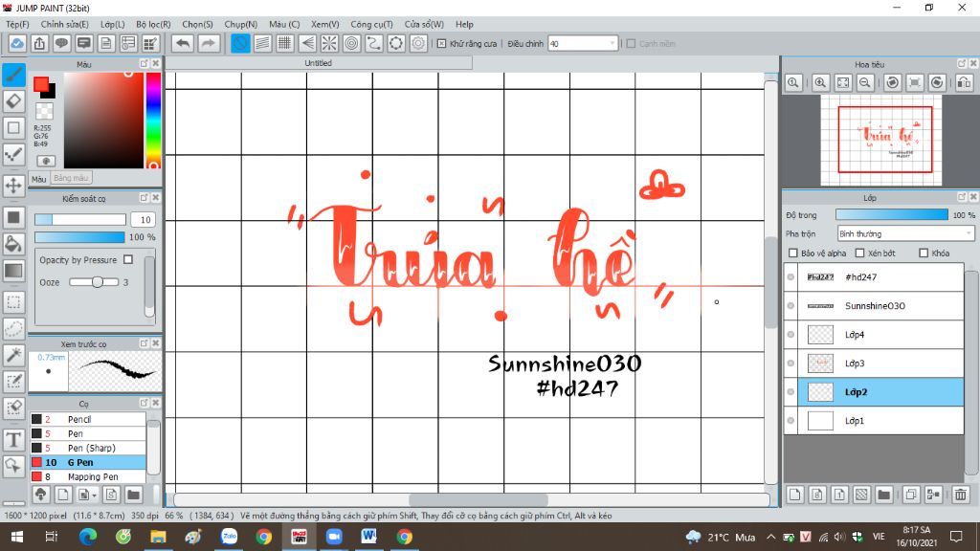Click the Redo arrow in toolbar
This screenshot has height=551, width=980.
pyautogui.click(x=209, y=43)
